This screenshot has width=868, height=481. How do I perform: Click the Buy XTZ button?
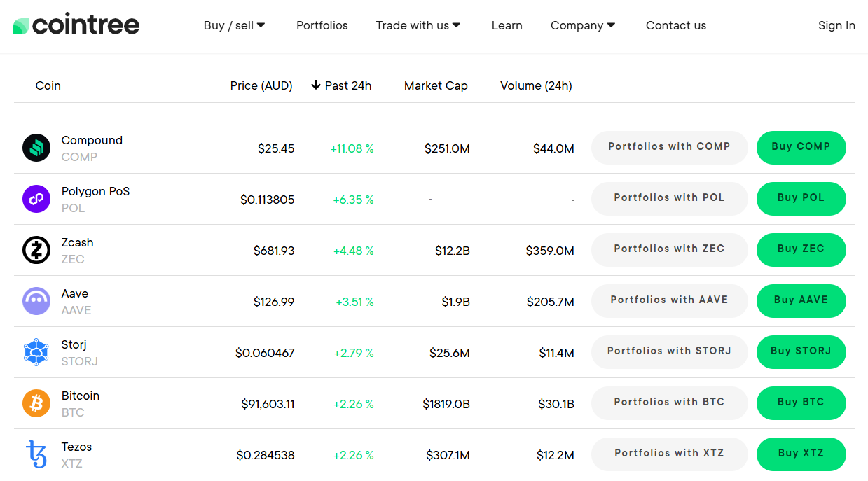(801, 454)
